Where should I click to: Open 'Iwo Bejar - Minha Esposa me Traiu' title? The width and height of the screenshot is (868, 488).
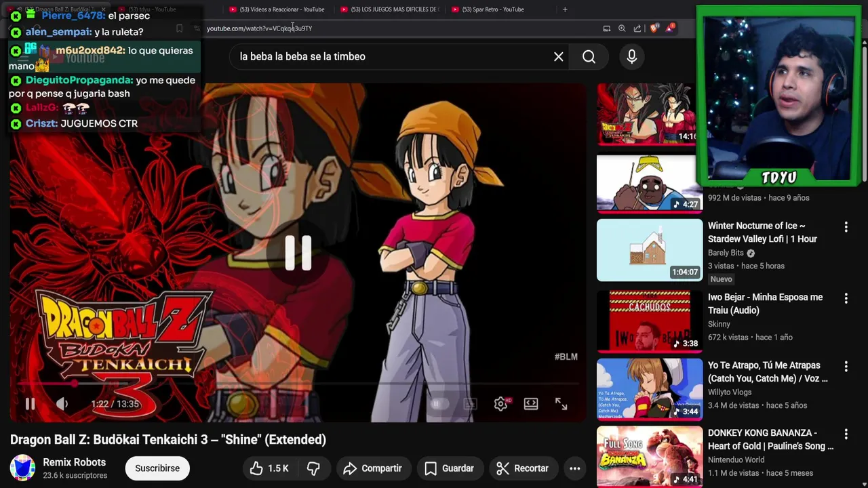click(x=765, y=304)
